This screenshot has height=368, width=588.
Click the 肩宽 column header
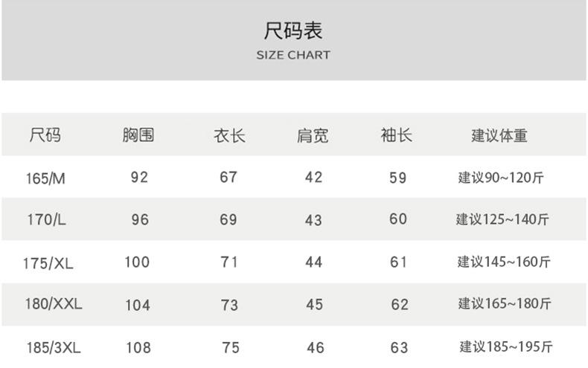click(313, 136)
